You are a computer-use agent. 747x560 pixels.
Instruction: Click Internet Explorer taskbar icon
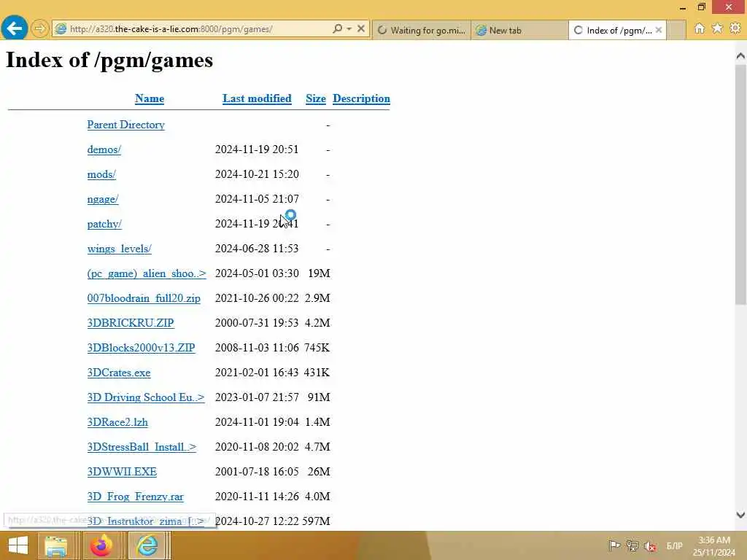click(x=147, y=545)
